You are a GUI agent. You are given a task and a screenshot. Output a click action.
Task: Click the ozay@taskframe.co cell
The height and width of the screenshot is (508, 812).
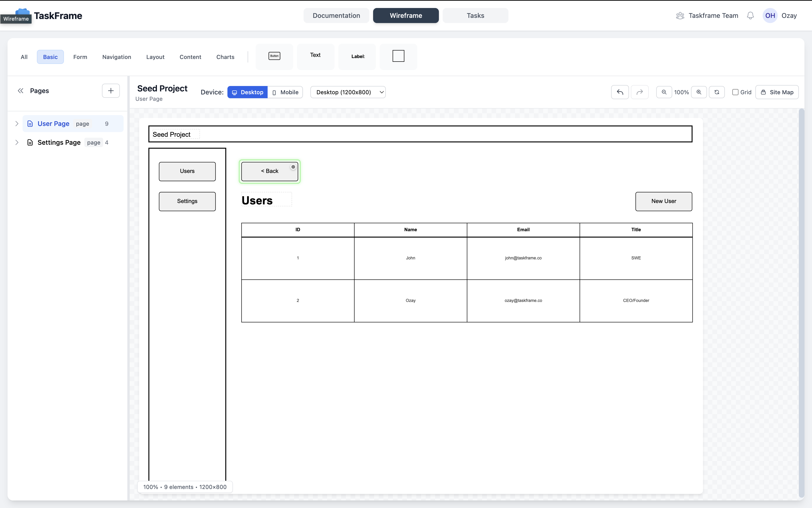(523, 301)
